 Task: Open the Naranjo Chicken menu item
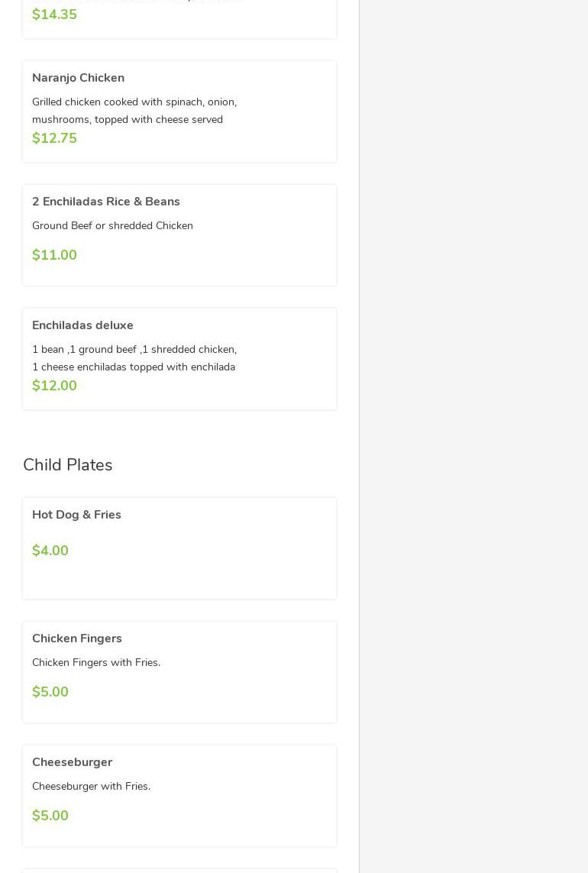(79, 78)
